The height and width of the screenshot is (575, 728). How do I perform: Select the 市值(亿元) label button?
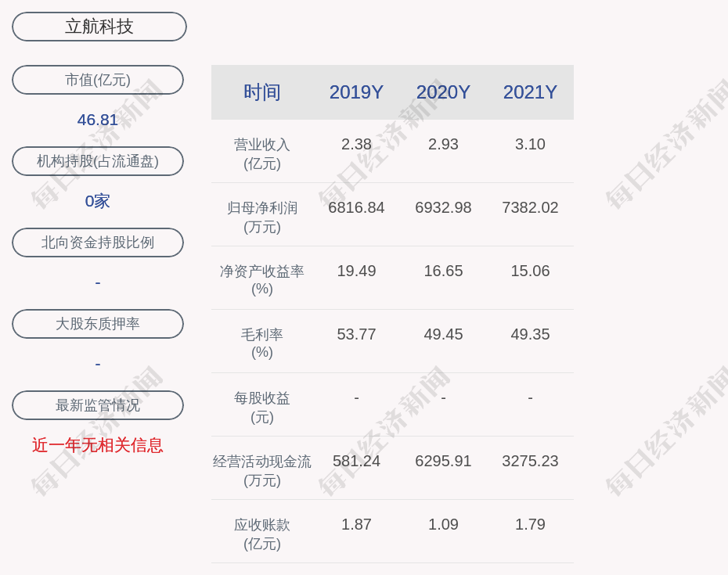[98, 80]
